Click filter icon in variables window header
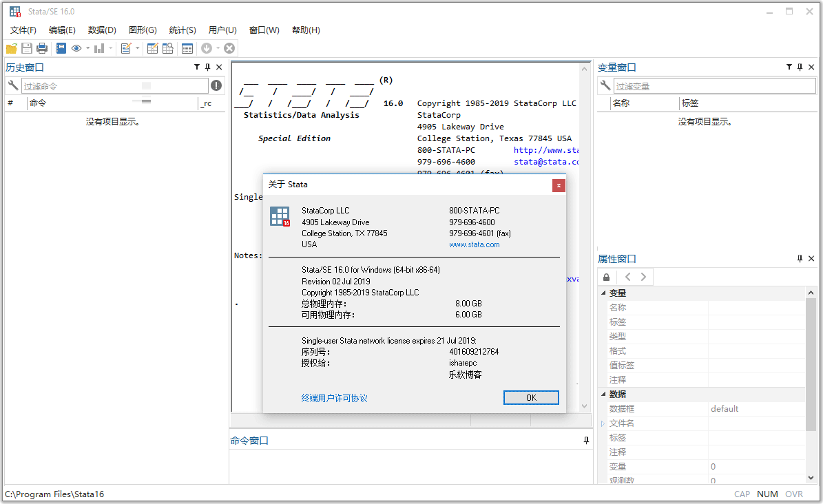 (x=789, y=67)
